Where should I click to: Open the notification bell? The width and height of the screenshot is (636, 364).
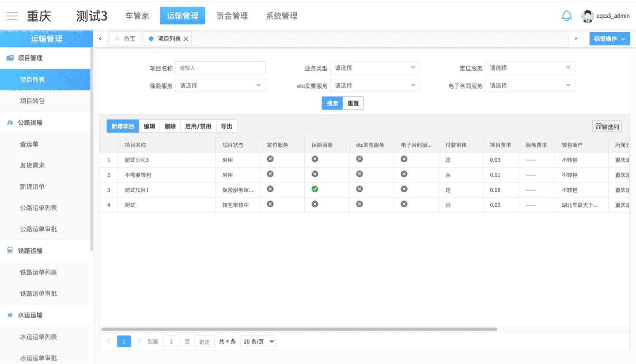pos(566,16)
